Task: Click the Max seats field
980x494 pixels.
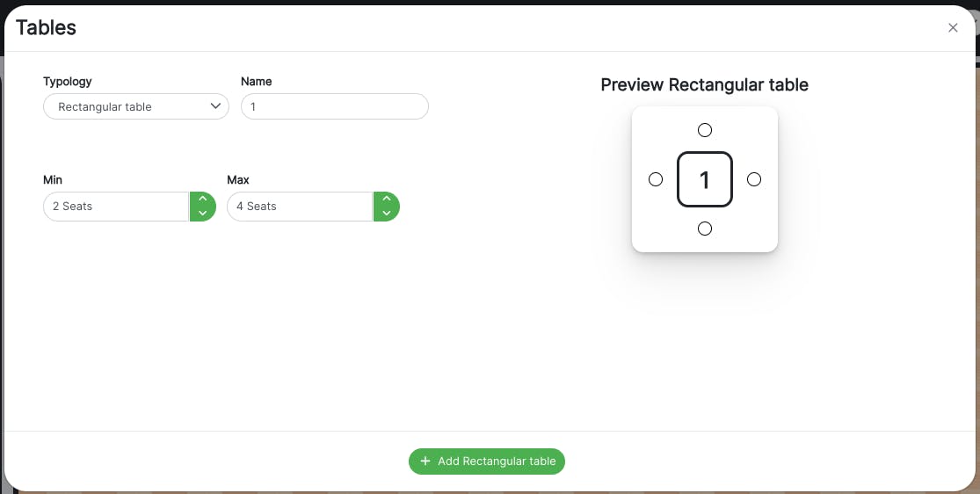Action: 300,207
